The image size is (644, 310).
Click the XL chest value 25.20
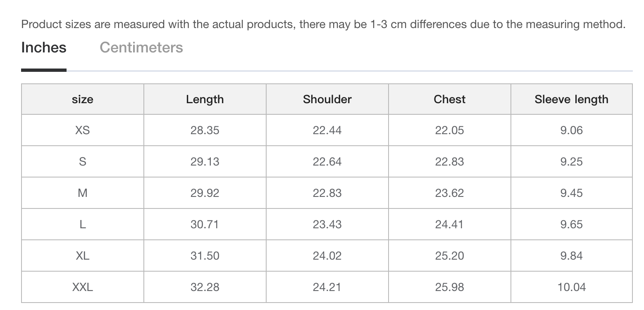tap(450, 256)
